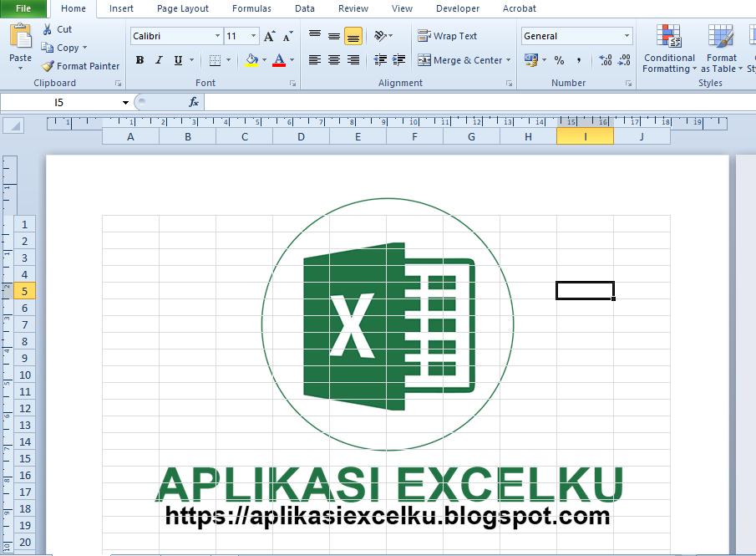
Task: Click the Insert Function fx icon
Action: tap(194, 102)
